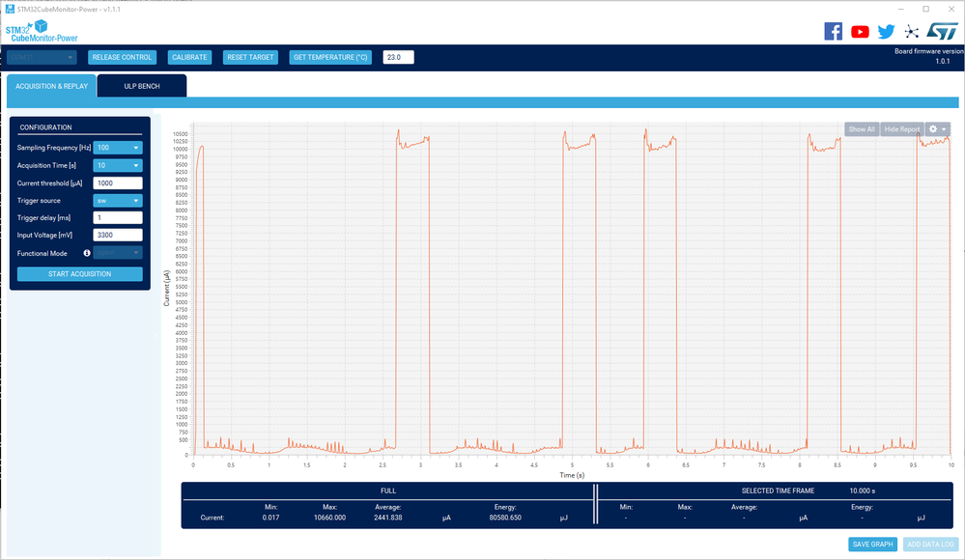Open the graph settings gear icon
This screenshot has height=560, width=965.
[938, 129]
